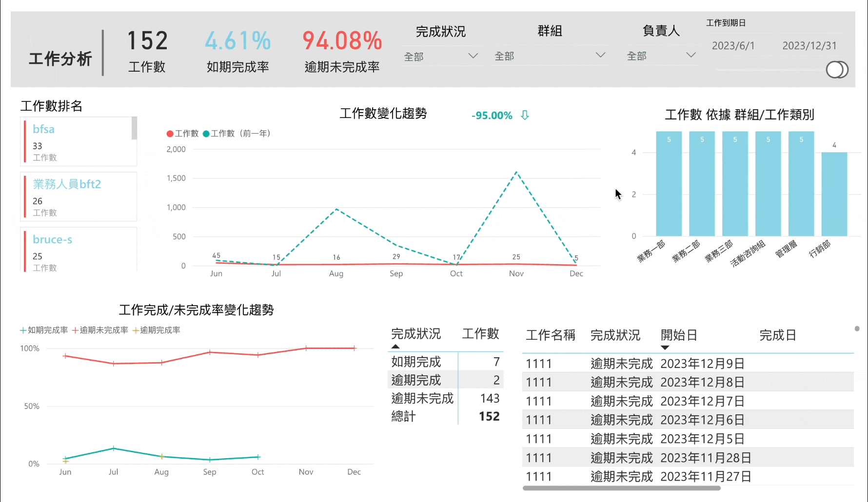Screen dimensions: 868x502
Task: Click the 總計 row
Action: [x=446, y=417]
